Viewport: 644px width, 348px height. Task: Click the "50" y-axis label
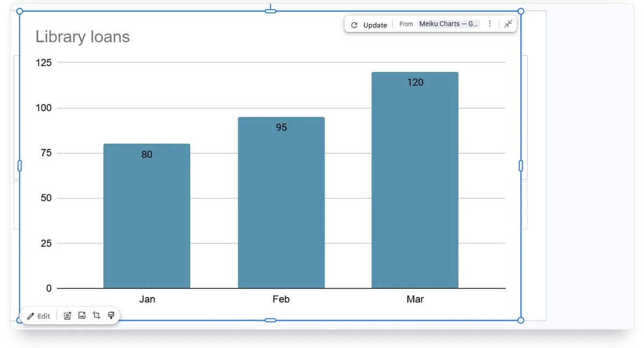point(46,198)
